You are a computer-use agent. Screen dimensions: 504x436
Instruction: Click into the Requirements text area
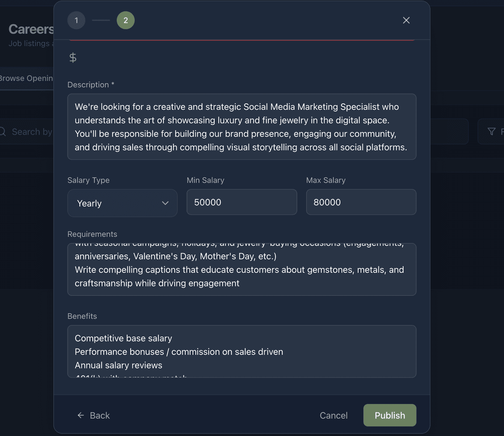tap(241, 269)
